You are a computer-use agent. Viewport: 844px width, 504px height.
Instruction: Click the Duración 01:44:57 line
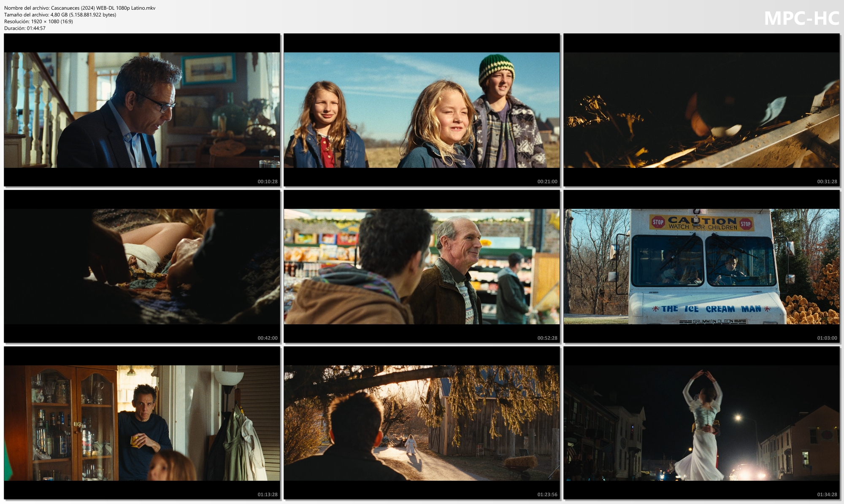[x=24, y=28]
